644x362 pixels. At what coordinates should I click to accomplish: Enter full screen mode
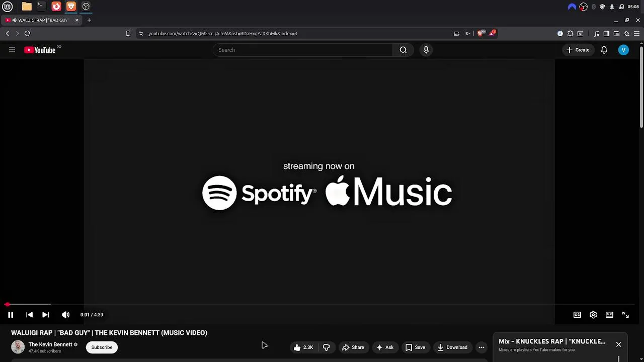[x=625, y=315]
